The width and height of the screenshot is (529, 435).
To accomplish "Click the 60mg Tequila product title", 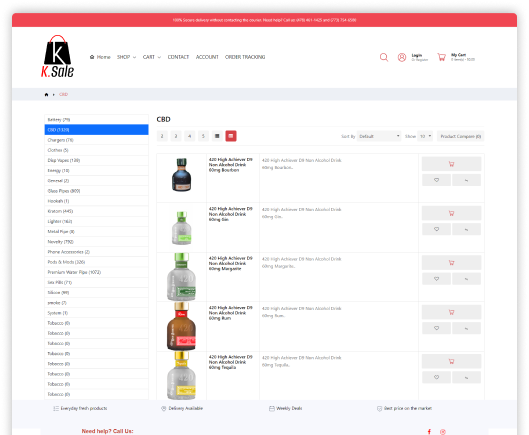I will [230, 362].
